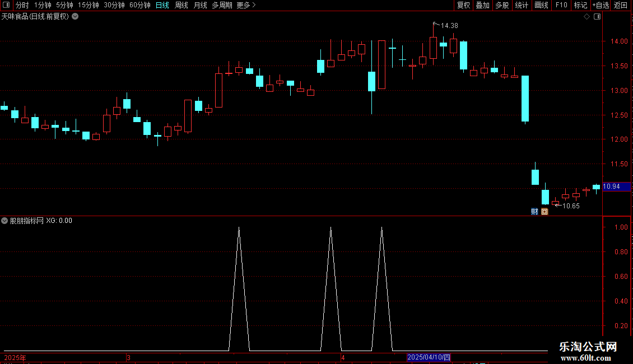This screenshot has width=633, height=364.
Task: Click 返回 to go back
Action: (621, 5)
